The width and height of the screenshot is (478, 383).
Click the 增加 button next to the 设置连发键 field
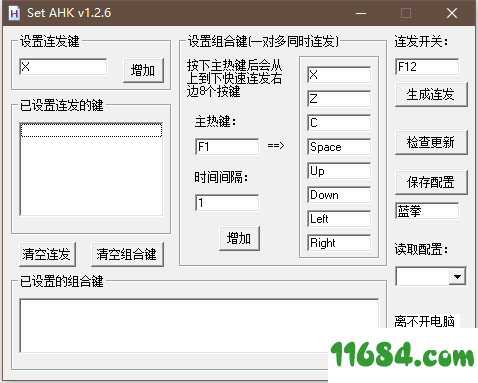tap(143, 70)
